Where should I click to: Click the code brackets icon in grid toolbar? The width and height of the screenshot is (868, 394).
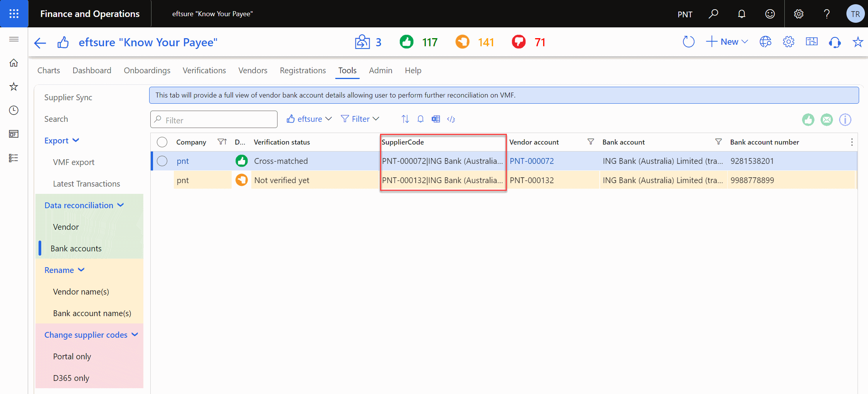tap(451, 119)
